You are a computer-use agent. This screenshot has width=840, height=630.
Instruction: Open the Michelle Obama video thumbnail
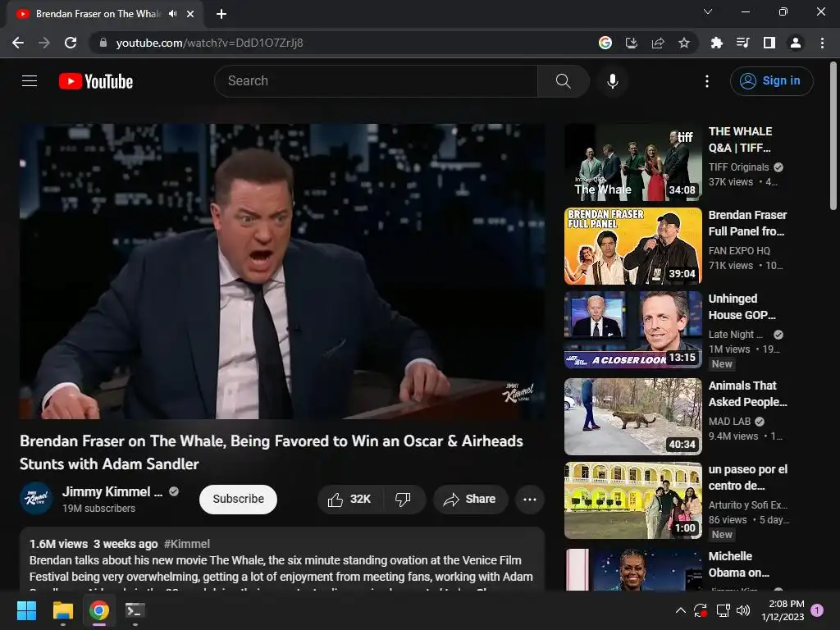pyautogui.click(x=632, y=569)
